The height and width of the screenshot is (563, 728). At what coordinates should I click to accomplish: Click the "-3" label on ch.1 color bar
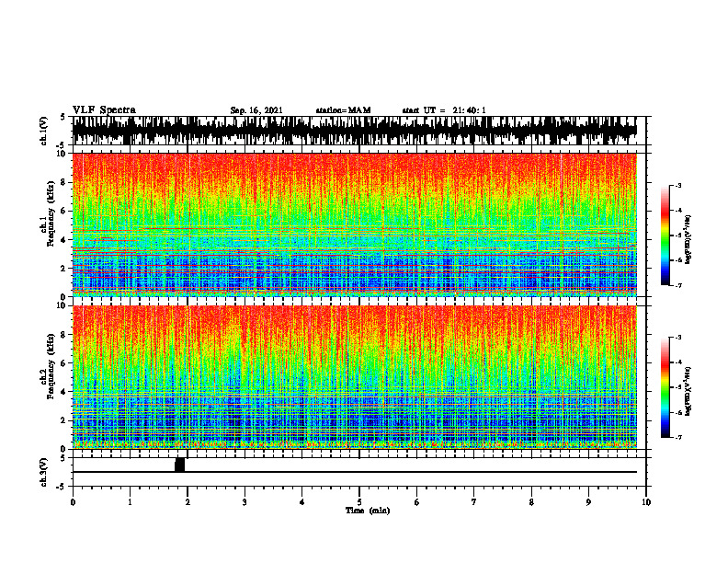coord(678,185)
